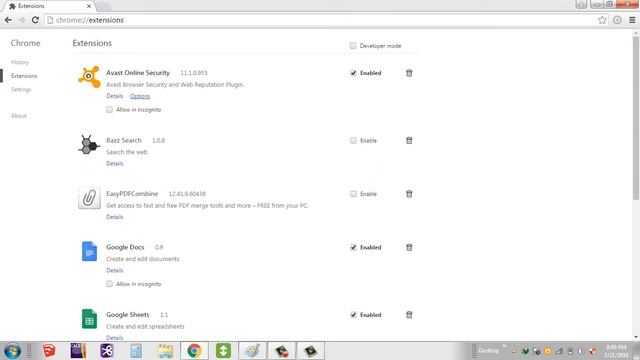
Task: Open Settings in the Chrome sidebar
Action: tap(21, 89)
